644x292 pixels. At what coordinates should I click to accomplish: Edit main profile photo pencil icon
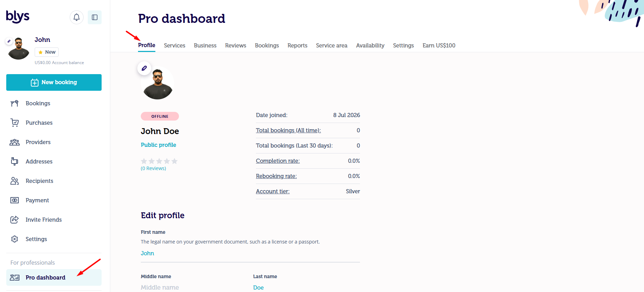click(144, 68)
